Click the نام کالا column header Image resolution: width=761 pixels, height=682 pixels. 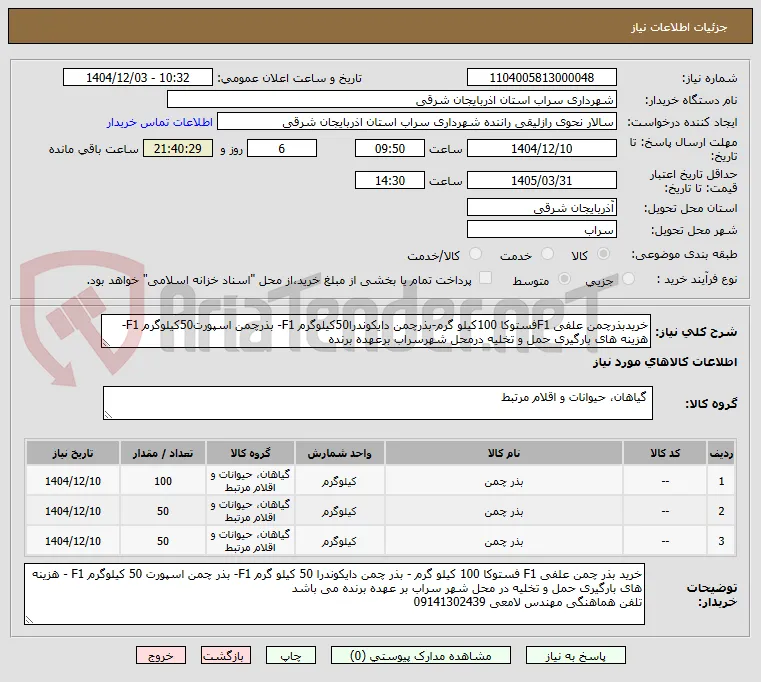point(504,453)
